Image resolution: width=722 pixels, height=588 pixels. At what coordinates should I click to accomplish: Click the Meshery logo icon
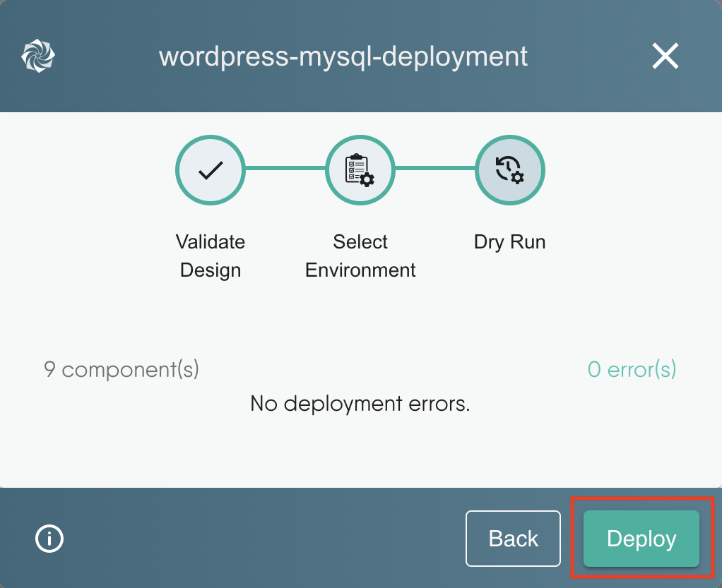pos(38,55)
